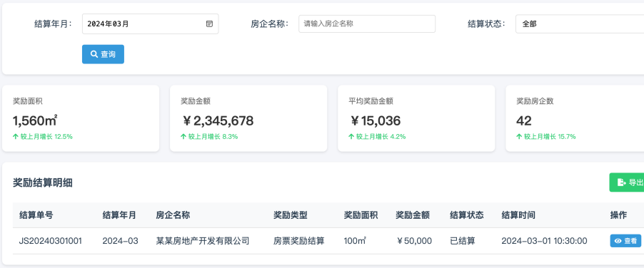Screen dimensions: 644x268
Task: Click the blue 查询 search button
Action: [x=103, y=54]
